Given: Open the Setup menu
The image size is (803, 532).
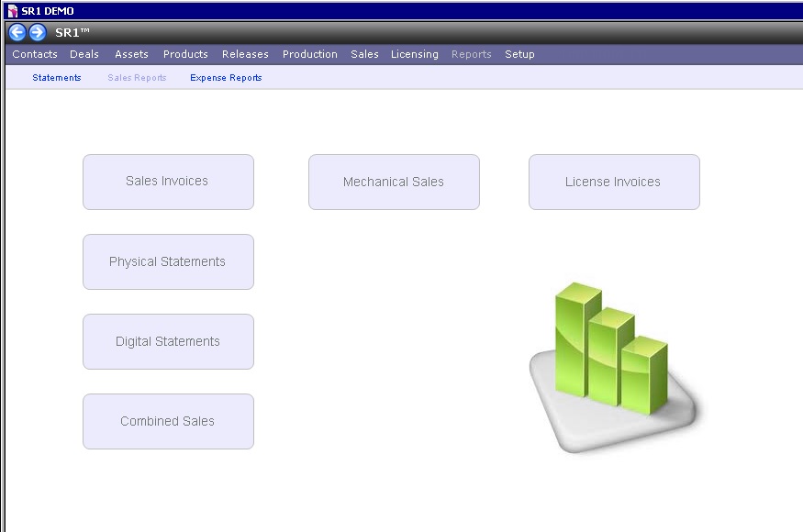Looking at the screenshot, I should (519, 54).
